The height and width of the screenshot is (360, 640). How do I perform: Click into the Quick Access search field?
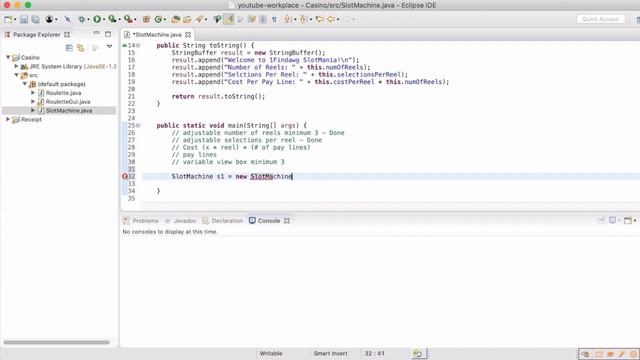tap(600, 19)
